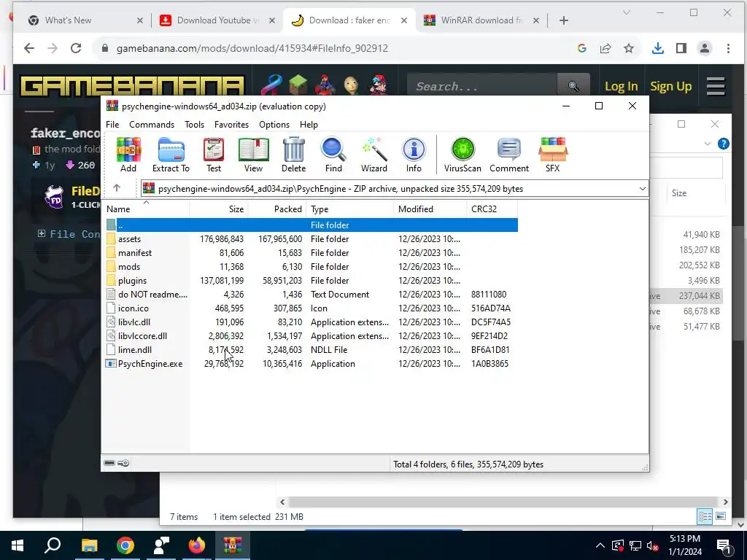Click Explorer horizontal scrollbar track
747x560 pixels.
pyautogui.click(x=503, y=502)
